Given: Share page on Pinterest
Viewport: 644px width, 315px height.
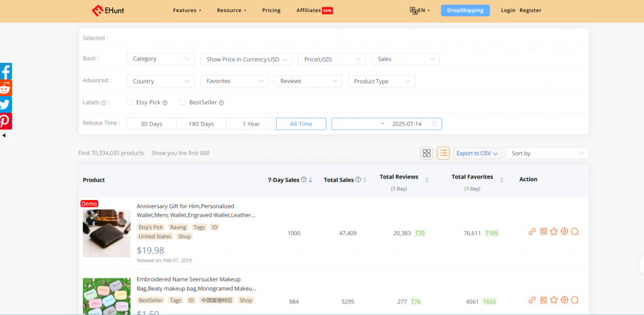Looking at the screenshot, I should coord(6,121).
